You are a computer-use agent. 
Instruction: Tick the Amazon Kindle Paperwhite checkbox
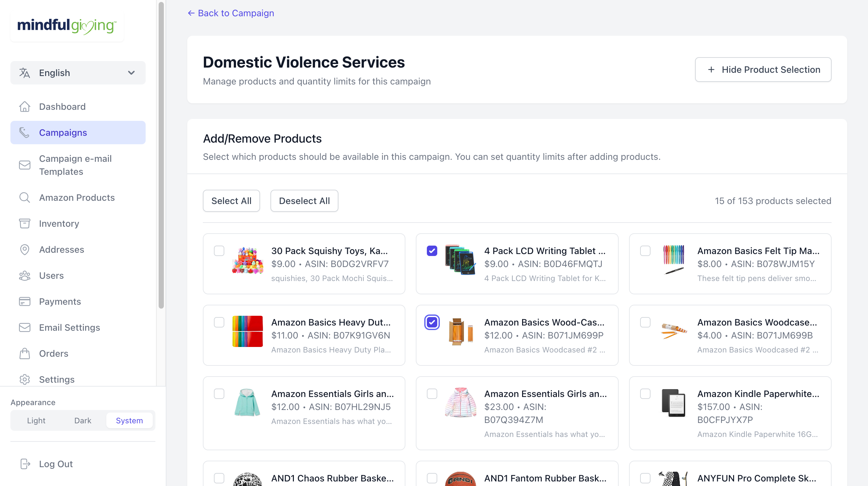[x=645, y=394]
